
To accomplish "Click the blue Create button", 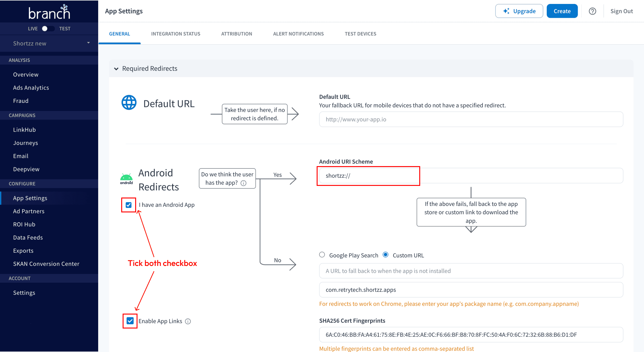I will (x=562, y=11).
